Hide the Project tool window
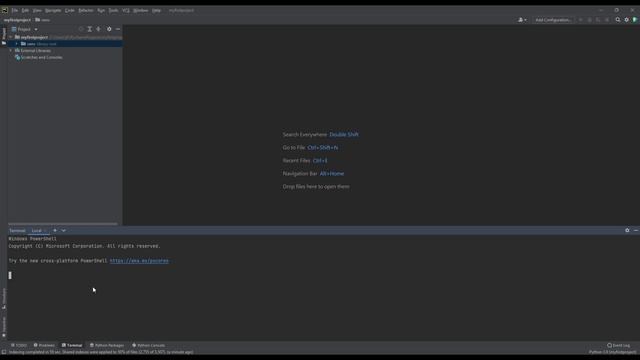Screen dimensions: 640x360 click(x=118, y=29)
